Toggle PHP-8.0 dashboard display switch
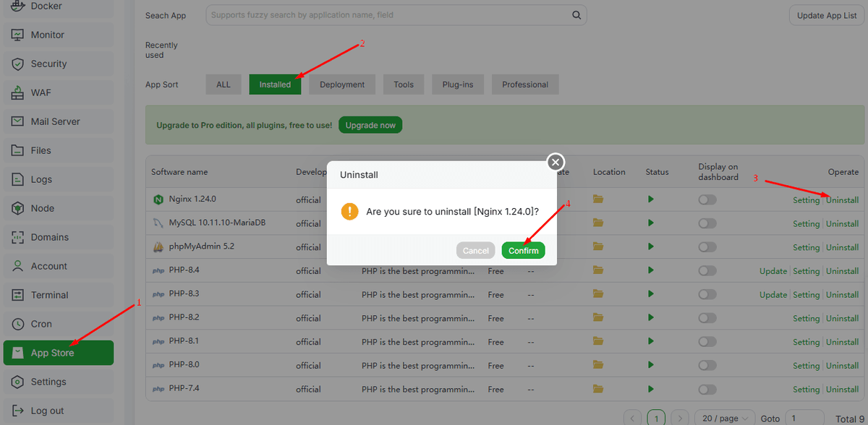The height and width of the screenshot is (425, 868). click(x=707, y=365)
